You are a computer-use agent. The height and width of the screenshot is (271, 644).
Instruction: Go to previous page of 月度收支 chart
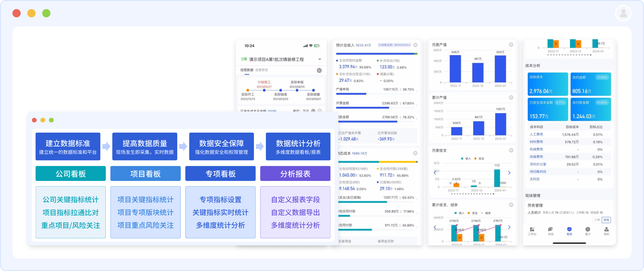click(x=435, y=173)
